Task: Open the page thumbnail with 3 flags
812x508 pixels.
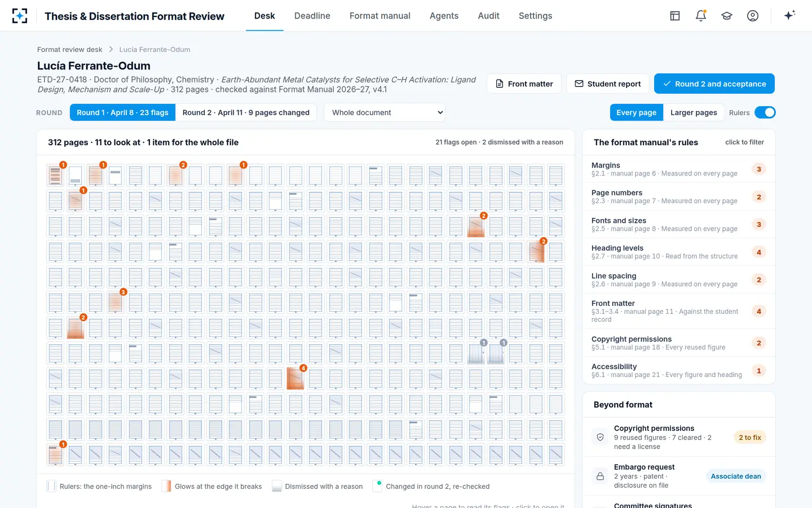Action: coord(116,302)
